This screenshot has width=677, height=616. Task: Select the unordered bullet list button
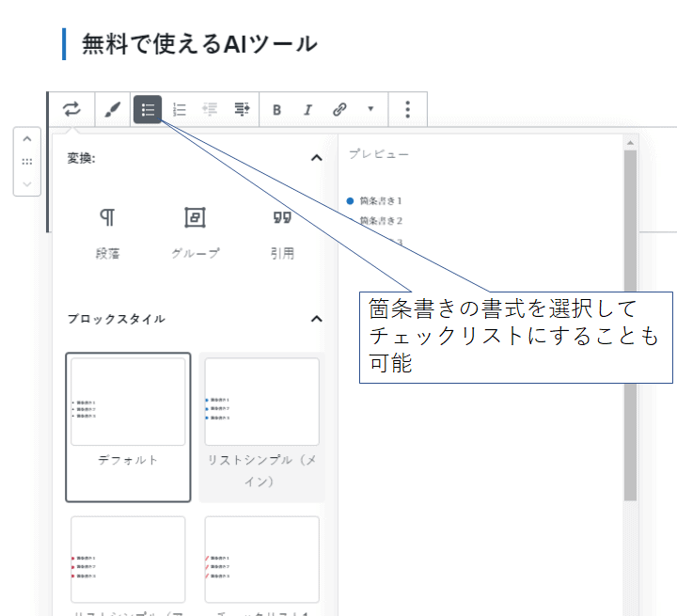[148, 109]
